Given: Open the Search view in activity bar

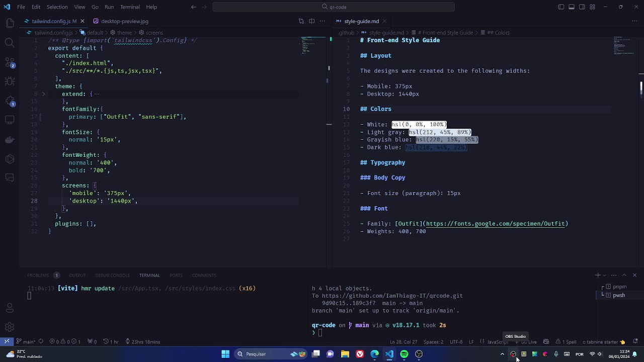Looking at the screenshot, I should pos(10,43).
